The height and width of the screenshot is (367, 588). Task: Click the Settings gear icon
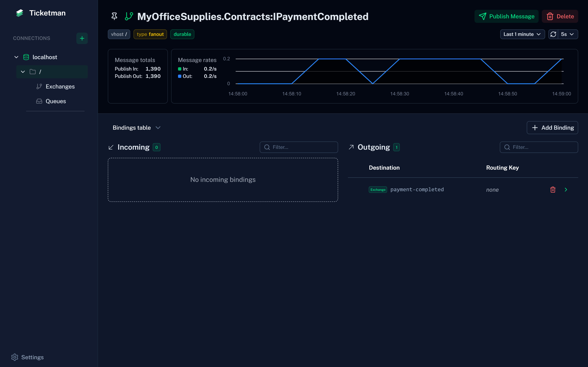pos(14,357)
